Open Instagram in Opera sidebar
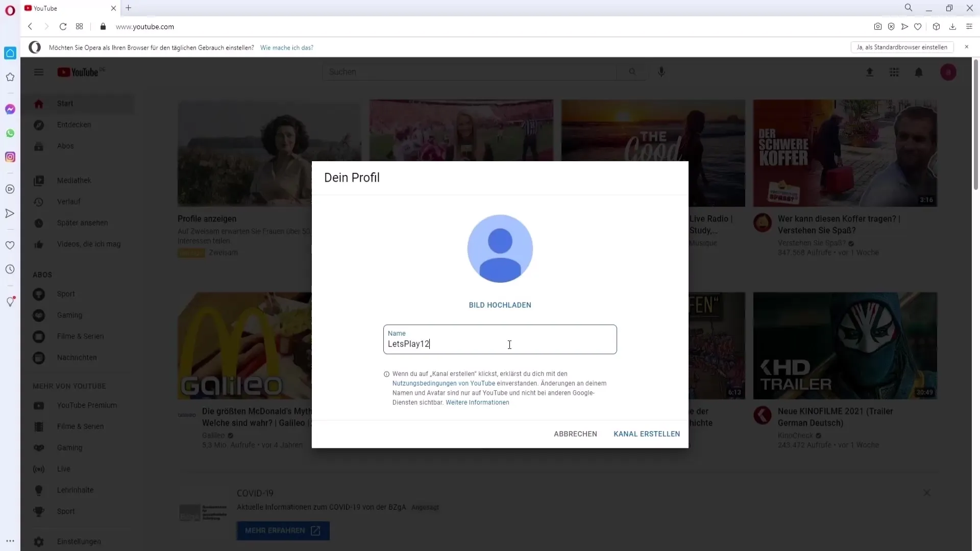 tap(10, 157)
